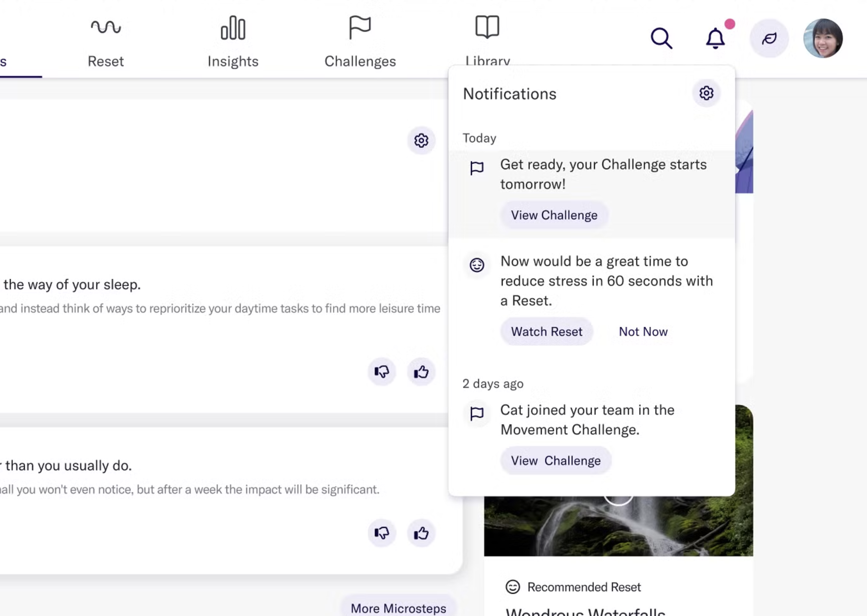The height and width of the screenshot is (616, 867).
Task: Open the gear settings on the left card
Action: [x=421, y=140]
